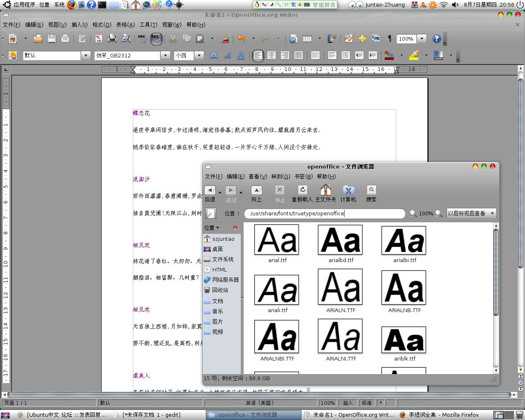This screenshot has width=525, height=420.
Task: Click the 后退 back button in file browser
Action: [210, 194]
